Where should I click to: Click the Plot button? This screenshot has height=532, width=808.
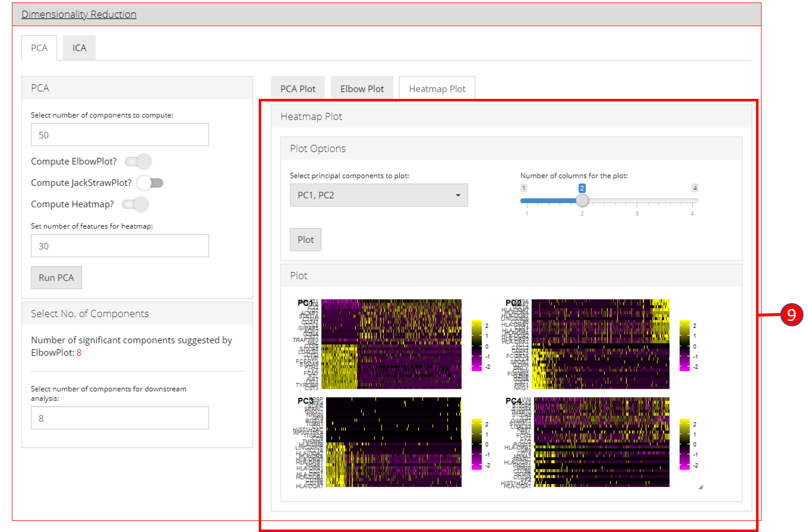tap(305, 240)
